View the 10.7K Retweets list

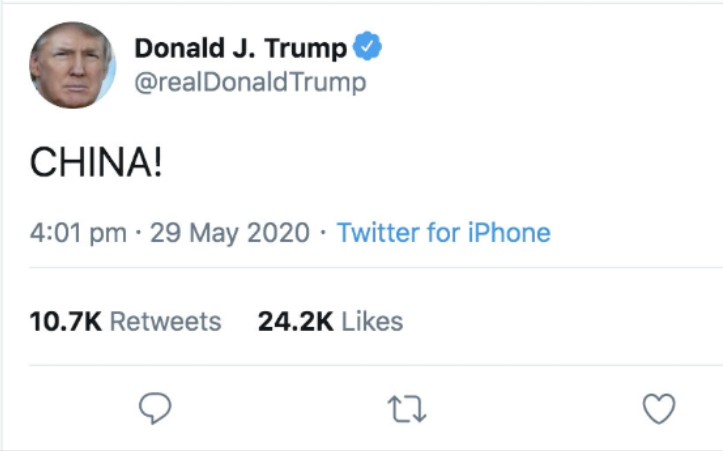pos(125,322)
